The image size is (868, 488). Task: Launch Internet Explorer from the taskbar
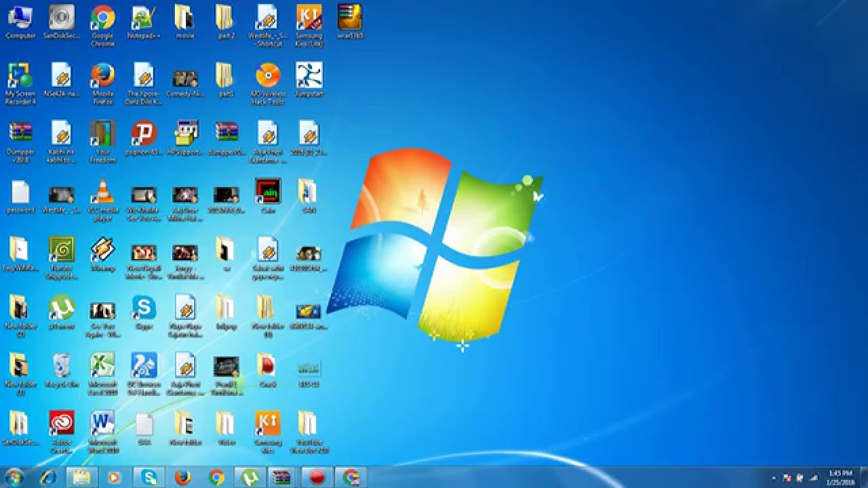coord(49,478)
